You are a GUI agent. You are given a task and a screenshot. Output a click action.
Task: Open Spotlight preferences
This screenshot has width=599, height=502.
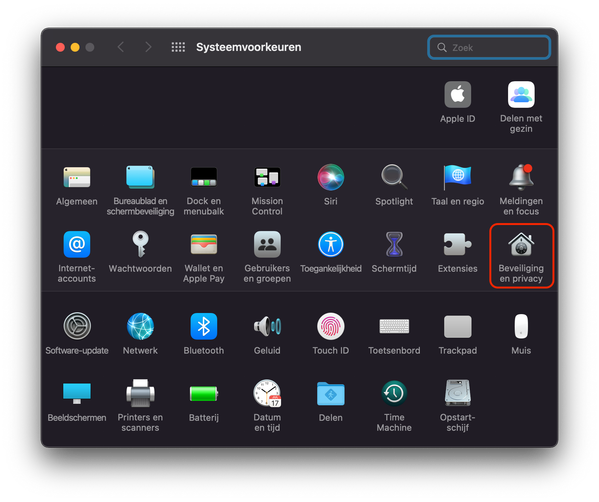click(x=394, y=177)
